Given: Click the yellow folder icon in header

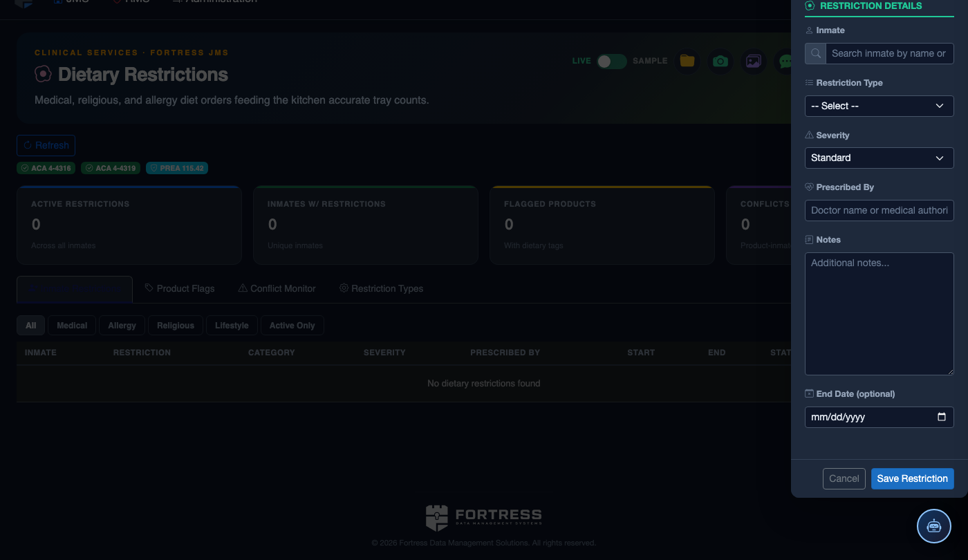Looking at the screenshot, I should tap(687, 61).
